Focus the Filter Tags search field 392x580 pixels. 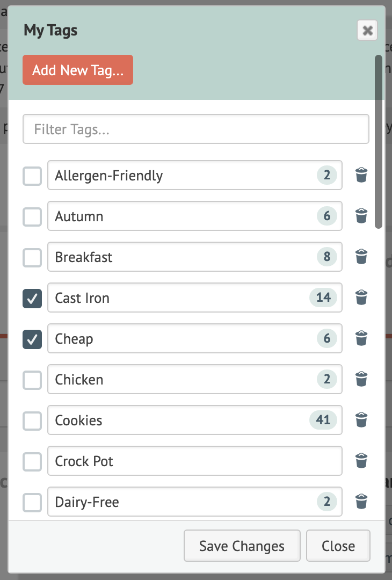(x=195, y=129)
